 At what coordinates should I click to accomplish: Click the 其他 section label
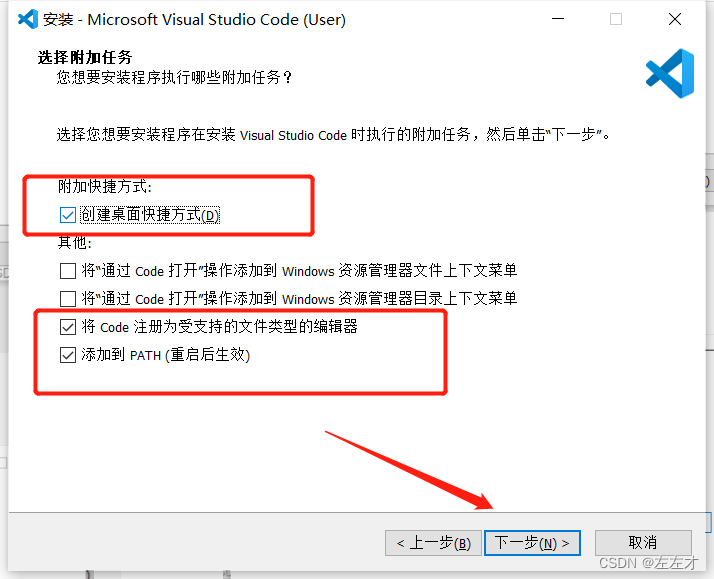(75, 243)
